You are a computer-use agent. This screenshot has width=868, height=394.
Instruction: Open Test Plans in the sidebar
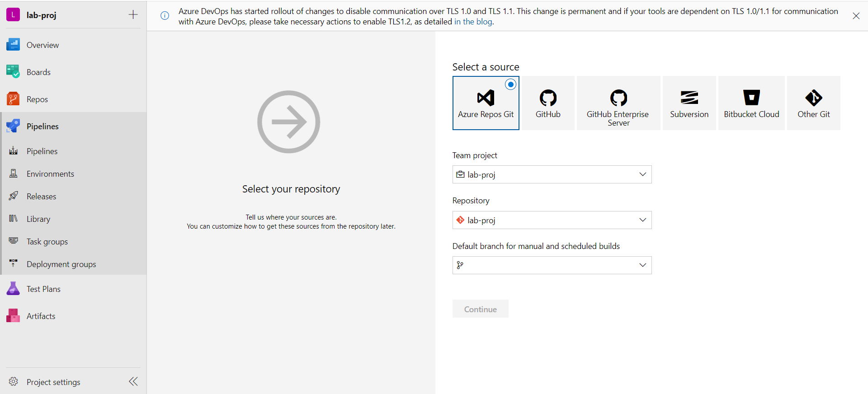(43, 289)
